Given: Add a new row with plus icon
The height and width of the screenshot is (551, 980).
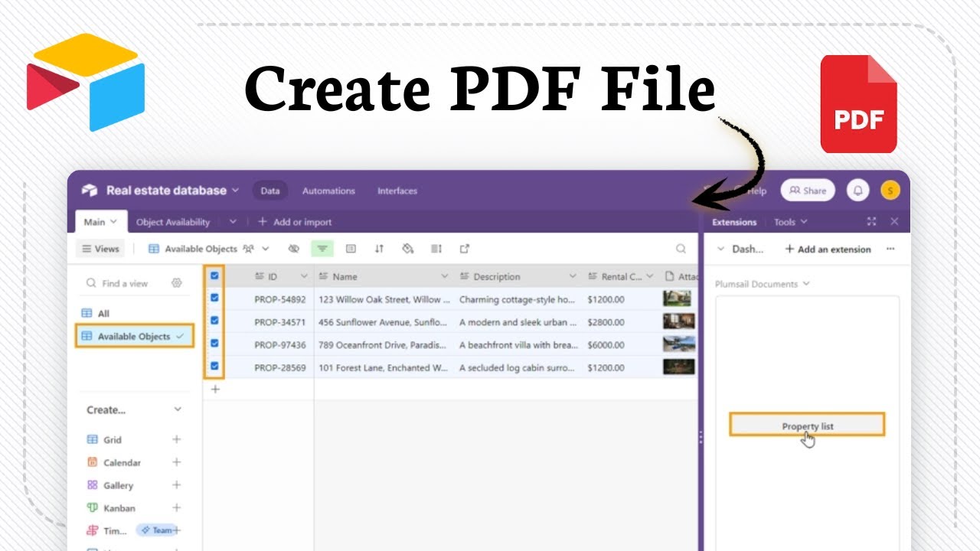Looking at the screenshot, I should (x=215, y=390).
